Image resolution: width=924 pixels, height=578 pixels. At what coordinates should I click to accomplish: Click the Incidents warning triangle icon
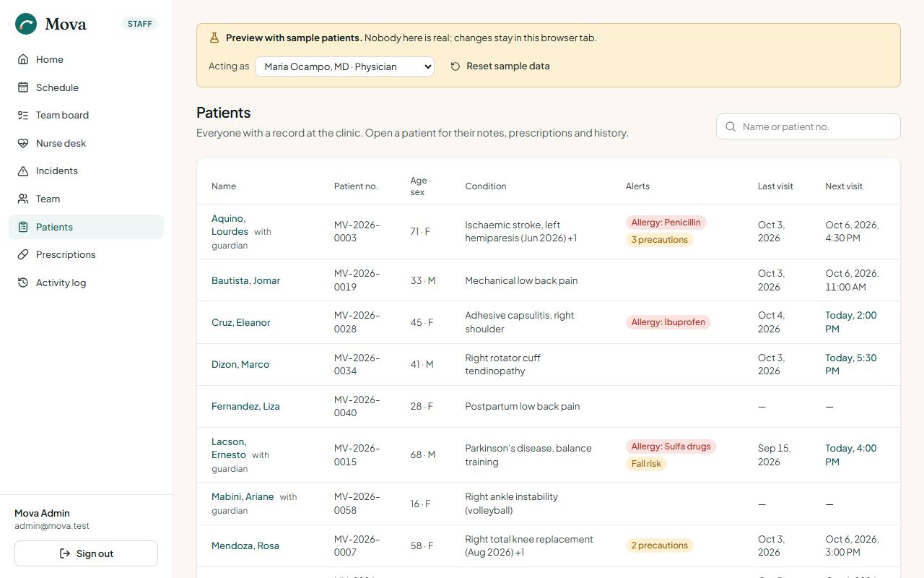(23, 171)
